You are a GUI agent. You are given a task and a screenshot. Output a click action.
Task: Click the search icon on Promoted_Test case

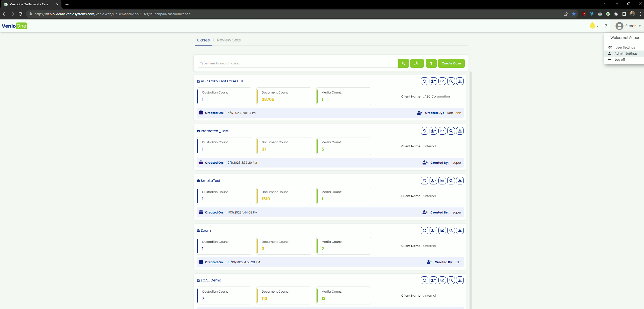[x=451, y=131]
